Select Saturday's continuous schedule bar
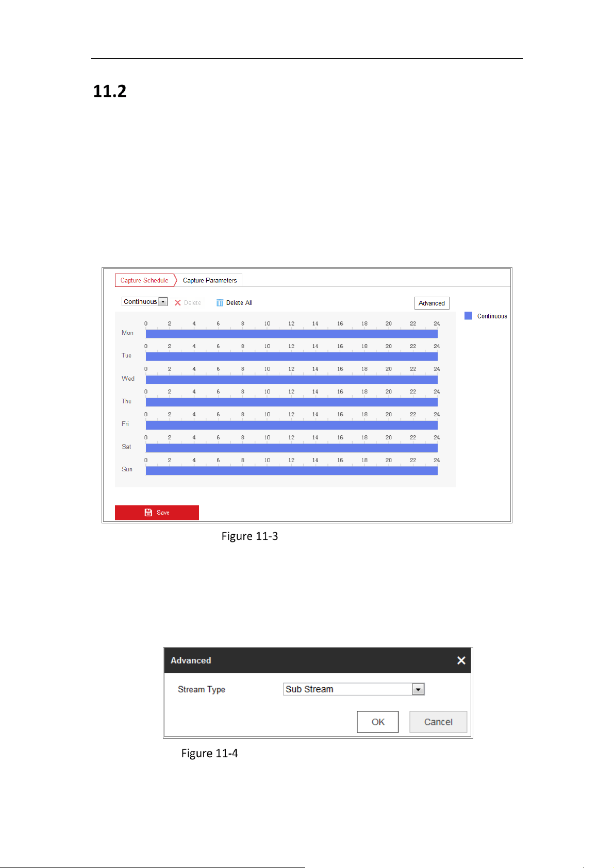Viewport: 614px width, 868px height. point(292,448)
